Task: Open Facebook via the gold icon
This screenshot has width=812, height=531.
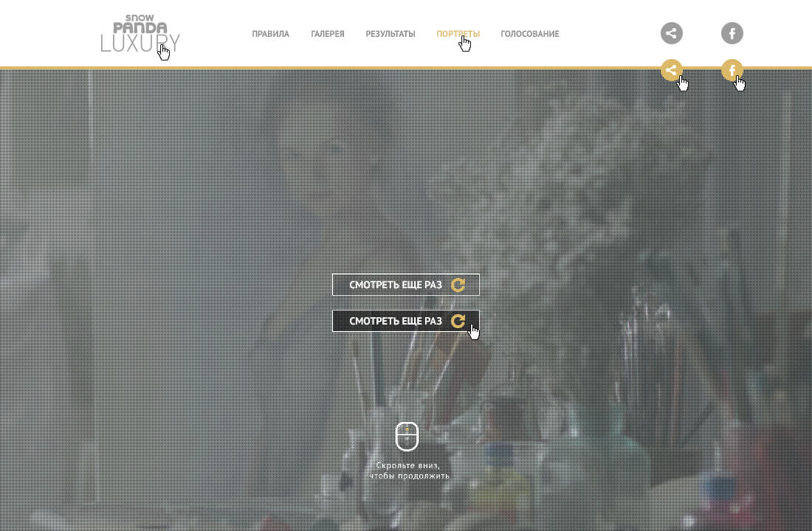Action: pyautogui.click(x=732, y=70)
